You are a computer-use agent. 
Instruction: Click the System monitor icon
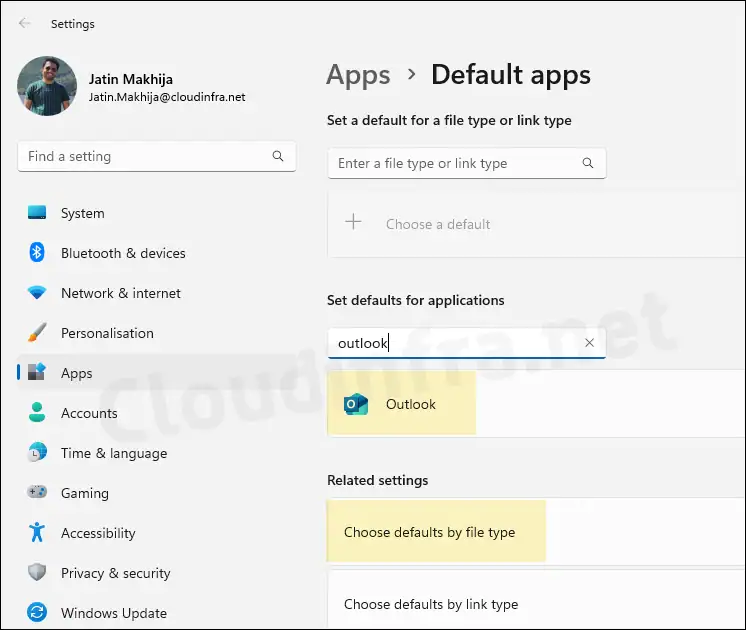pyautogui.click(x=37, y=212)
